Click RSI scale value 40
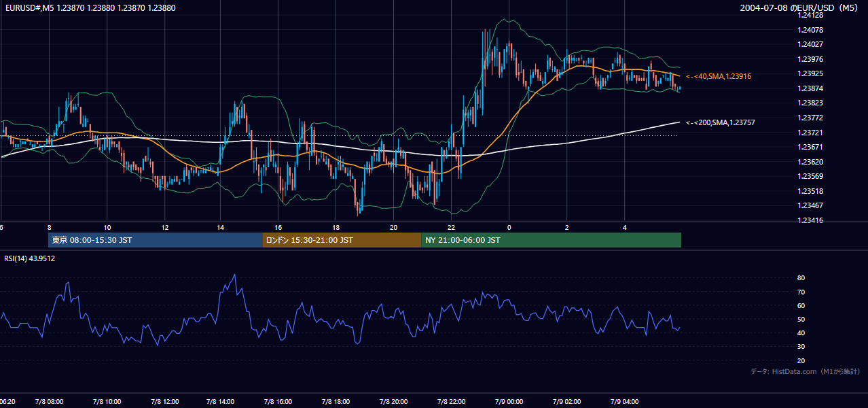The image size is (868, 408). pos(801,333)
